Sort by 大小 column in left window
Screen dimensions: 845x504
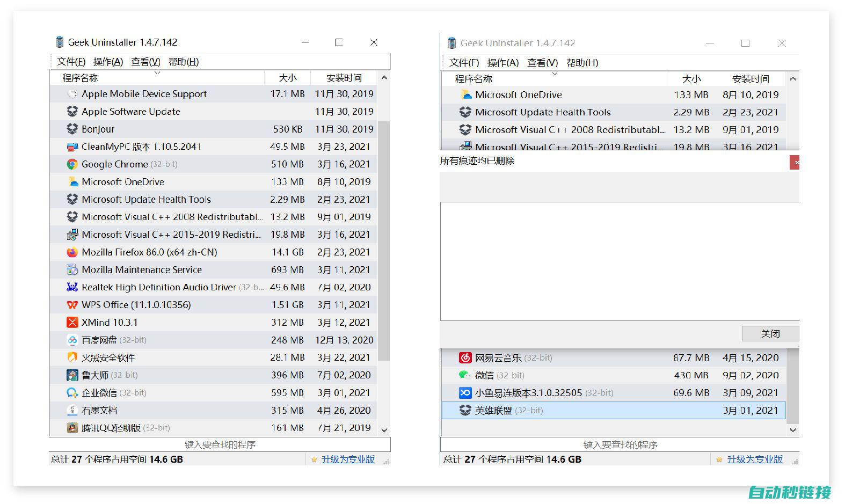click(287, 78)
